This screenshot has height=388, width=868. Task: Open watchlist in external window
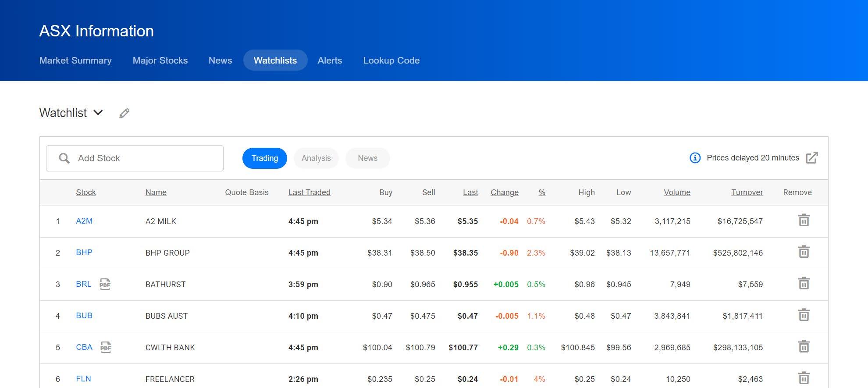click(812, 158)
